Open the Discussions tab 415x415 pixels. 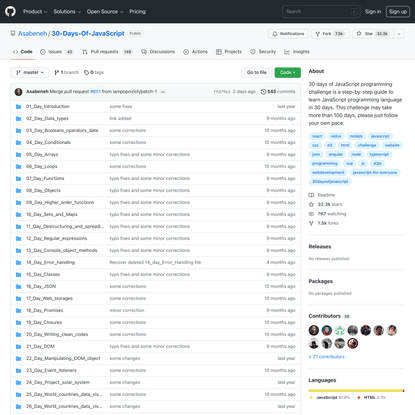pos(158,52)
